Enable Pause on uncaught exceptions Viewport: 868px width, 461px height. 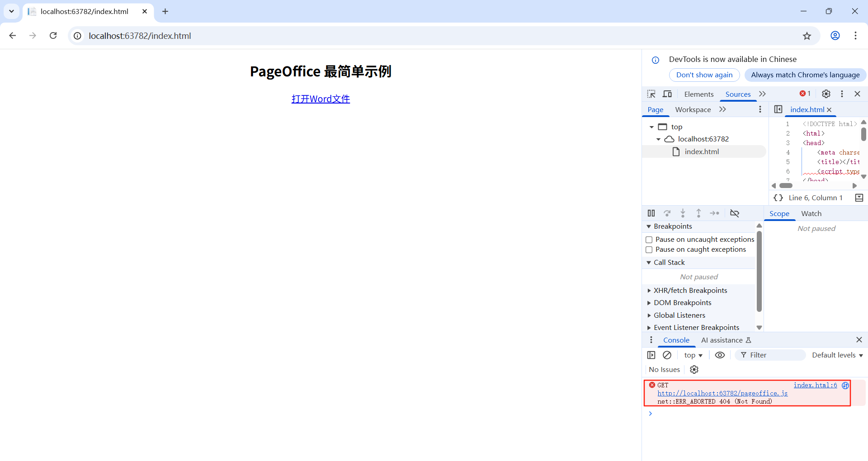pos(649,240)
